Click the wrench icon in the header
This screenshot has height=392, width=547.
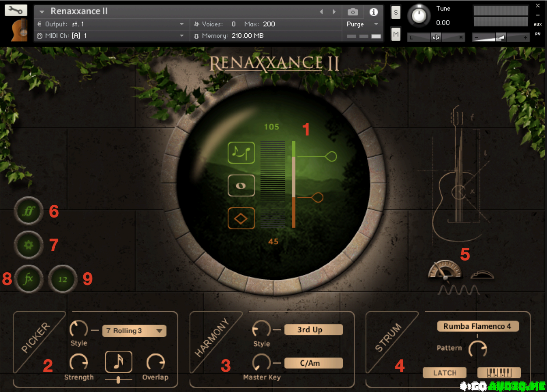[x=16, y=11]
